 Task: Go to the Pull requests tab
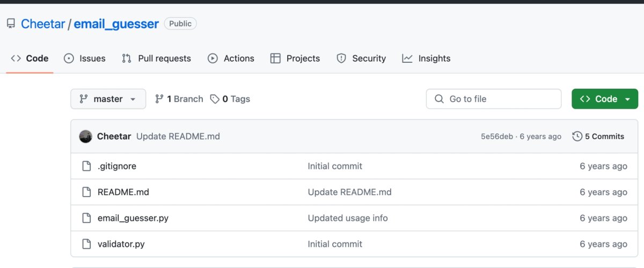point(156,59)
